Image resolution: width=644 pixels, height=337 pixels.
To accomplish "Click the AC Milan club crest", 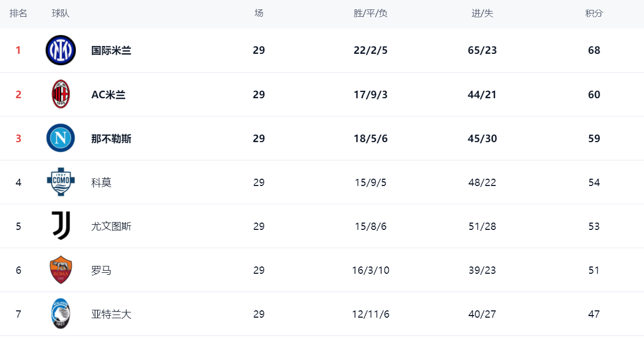I will pos(61,94).
